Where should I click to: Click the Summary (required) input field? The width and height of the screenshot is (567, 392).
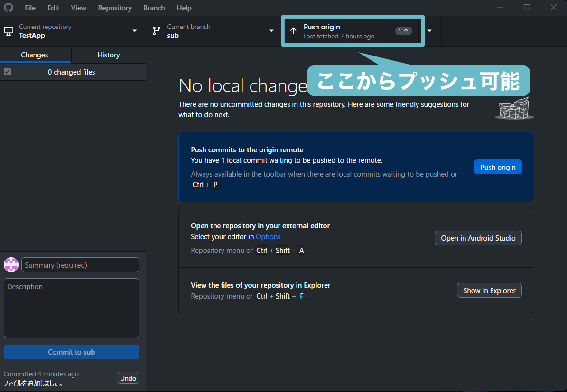point(80,265)
